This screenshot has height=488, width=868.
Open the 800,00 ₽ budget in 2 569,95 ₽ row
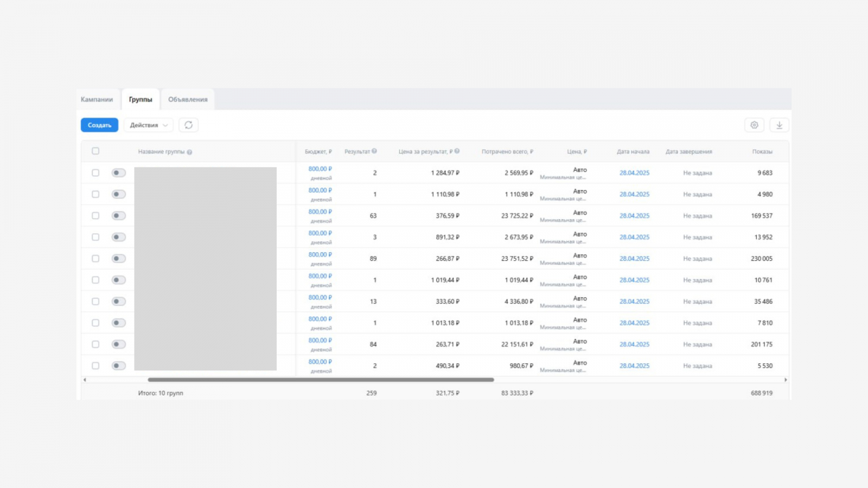tap(320, 169)
